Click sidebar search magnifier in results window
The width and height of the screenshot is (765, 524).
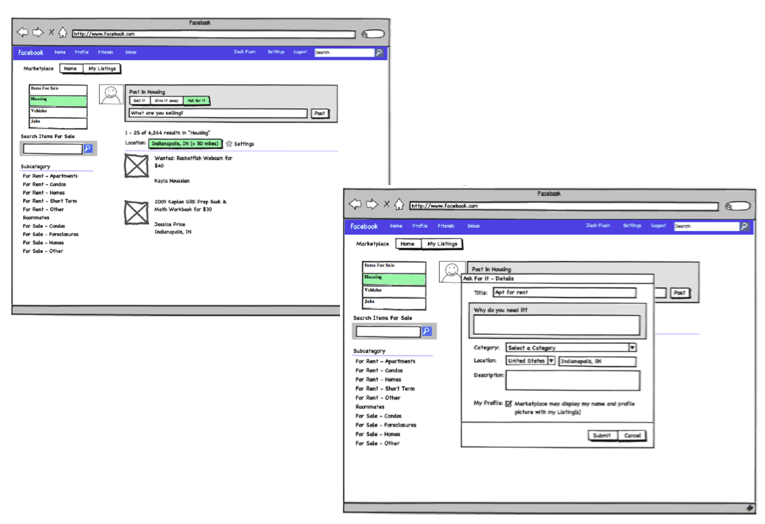[x=88, y=148]
